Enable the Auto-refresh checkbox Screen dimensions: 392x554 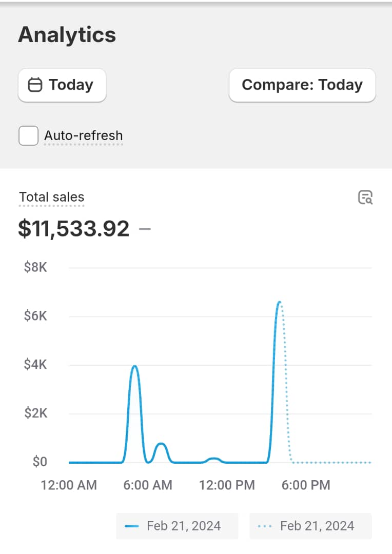29,136
